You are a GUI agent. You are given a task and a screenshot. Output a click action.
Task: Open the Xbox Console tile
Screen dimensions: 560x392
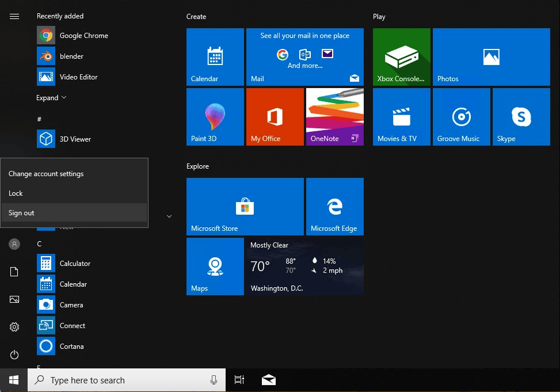pos(402,57)
